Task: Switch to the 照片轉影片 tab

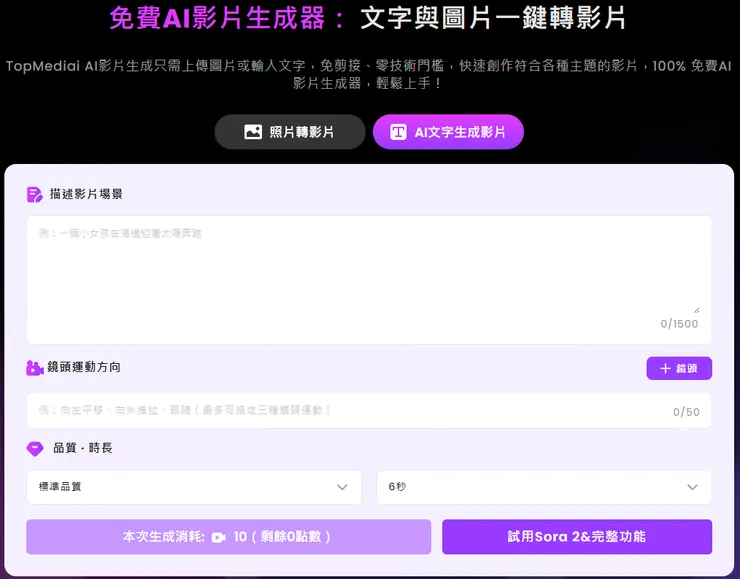Action: [x=290, y=132]
